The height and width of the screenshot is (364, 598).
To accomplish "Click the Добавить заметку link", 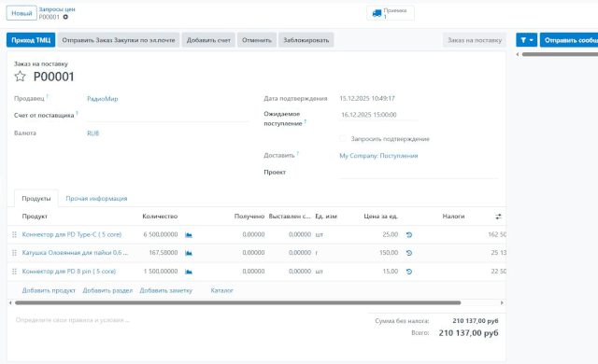I will (166, 290).
